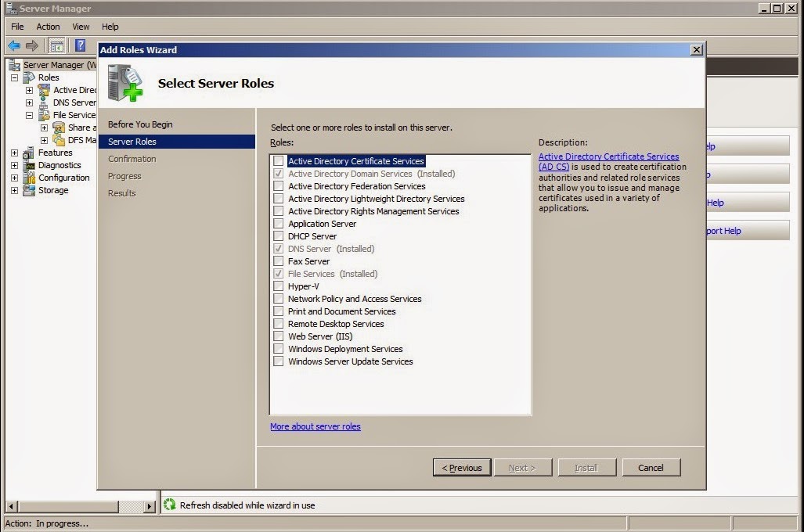Click the blue Help question mark toolbar icon
The height and width of the screenshot is (532, 804).
tap(81, 45)
